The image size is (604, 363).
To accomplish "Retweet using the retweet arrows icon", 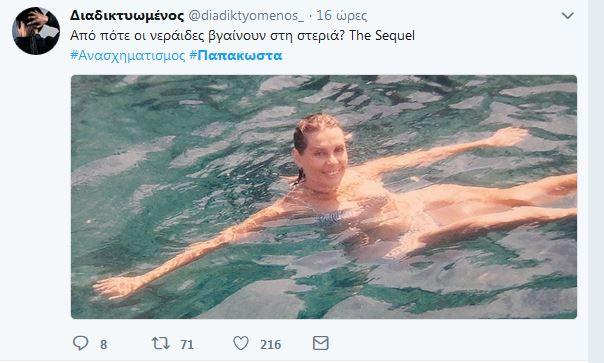I will pyautogui.click(x=161, y=343).
